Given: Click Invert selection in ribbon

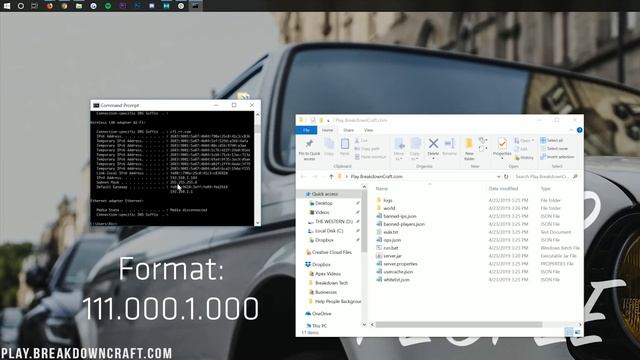Looking at the screenshot, I should pyautogui.click(x=557, y=157).
